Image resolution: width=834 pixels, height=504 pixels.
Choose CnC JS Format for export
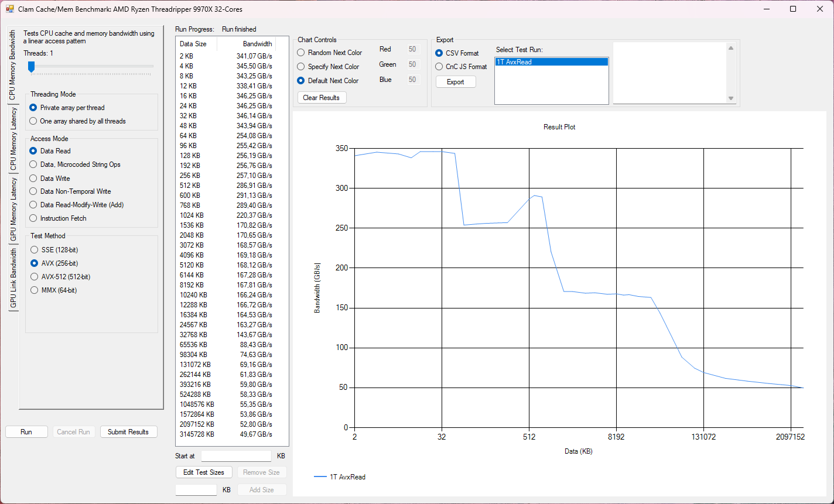[x=461, y=67]
